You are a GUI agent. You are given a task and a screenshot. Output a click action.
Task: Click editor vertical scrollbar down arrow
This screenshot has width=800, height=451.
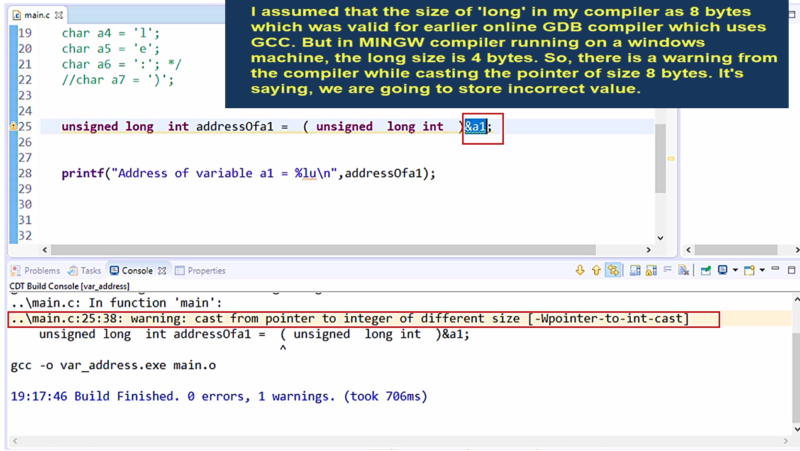point(660,238)
